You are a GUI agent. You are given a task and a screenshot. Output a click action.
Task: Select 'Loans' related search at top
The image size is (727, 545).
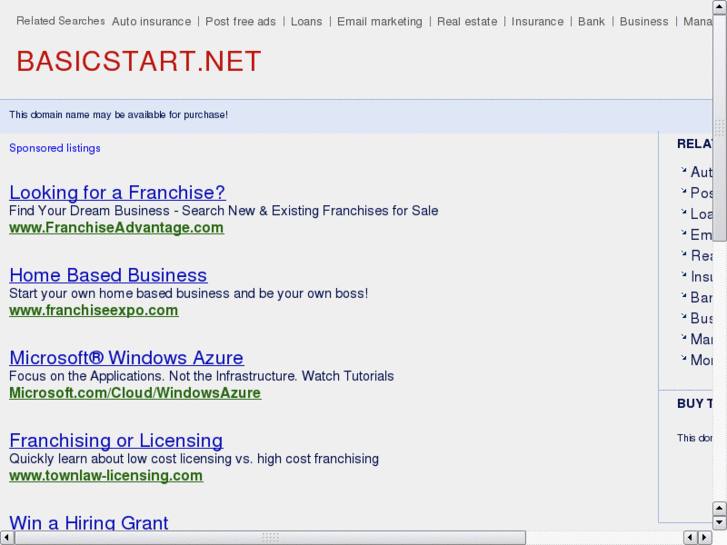coord(306,21)
